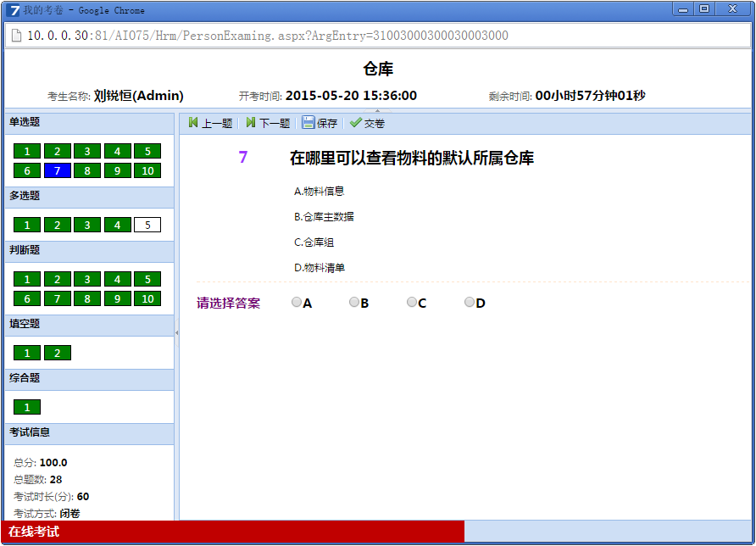This screenshot has width=756, height=546.
Task: Open single-choice question 6
Action: coord(27,170)
